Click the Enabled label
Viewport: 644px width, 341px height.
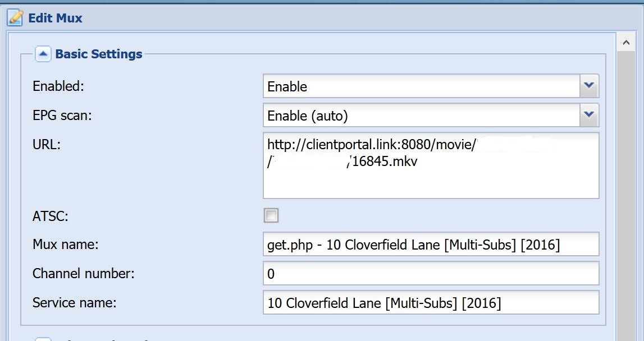pos(58,86)
